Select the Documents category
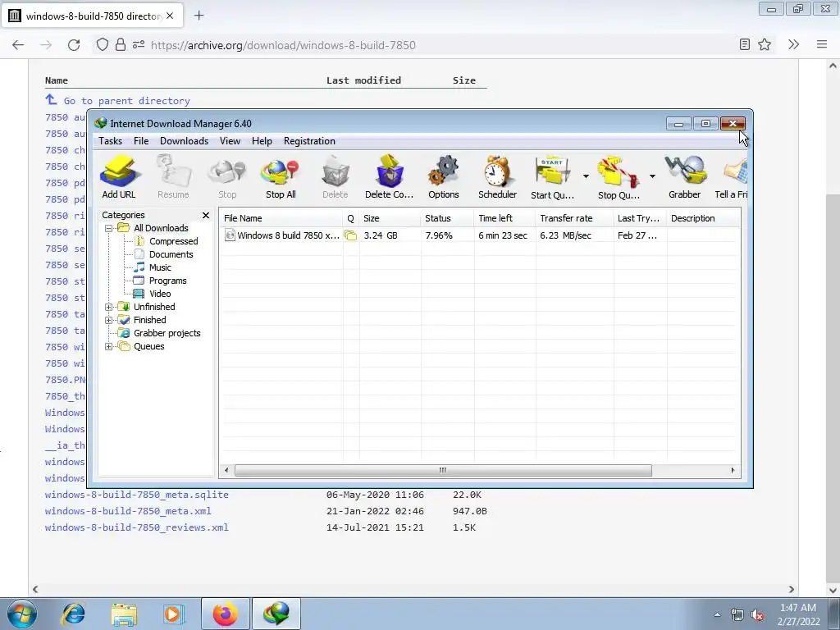Image resolution: width=840 pixels, height=630 pixels. 171,254
